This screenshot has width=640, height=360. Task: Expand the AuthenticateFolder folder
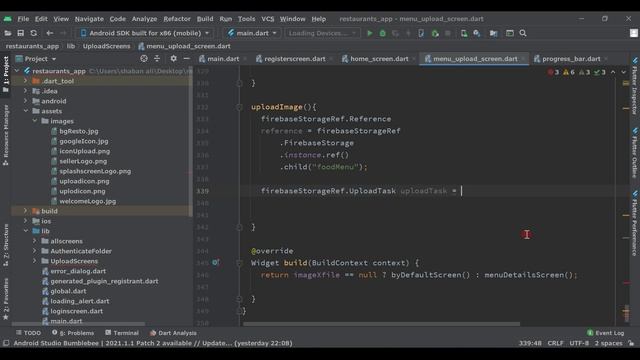(35, 251)
